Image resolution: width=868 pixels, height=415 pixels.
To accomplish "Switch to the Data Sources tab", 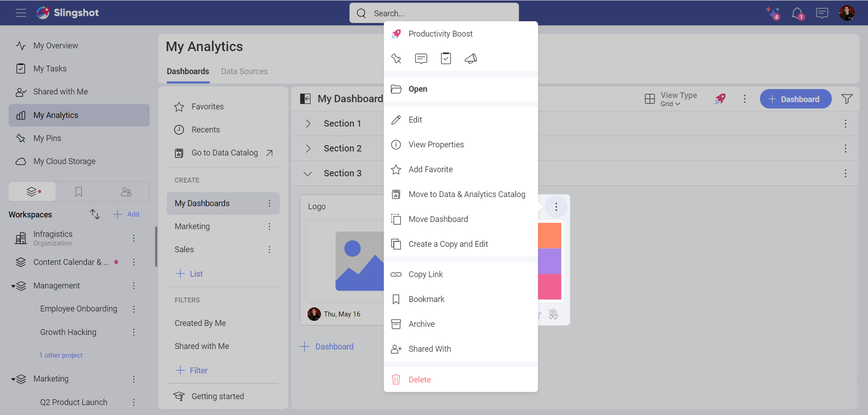I will (244, 71).
